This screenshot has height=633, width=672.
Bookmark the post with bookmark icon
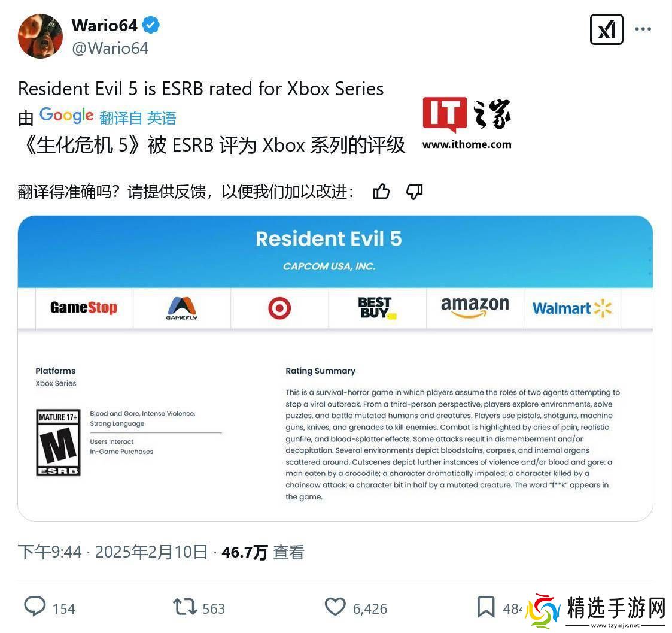coord(486,607)
